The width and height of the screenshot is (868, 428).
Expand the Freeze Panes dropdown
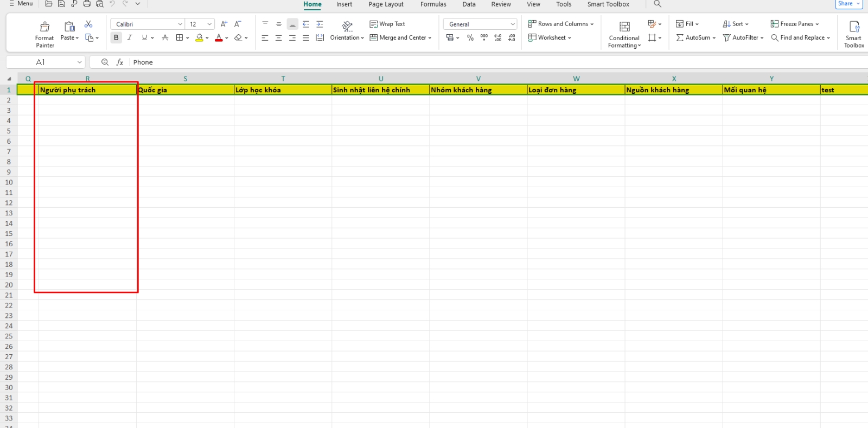(795, 24)
